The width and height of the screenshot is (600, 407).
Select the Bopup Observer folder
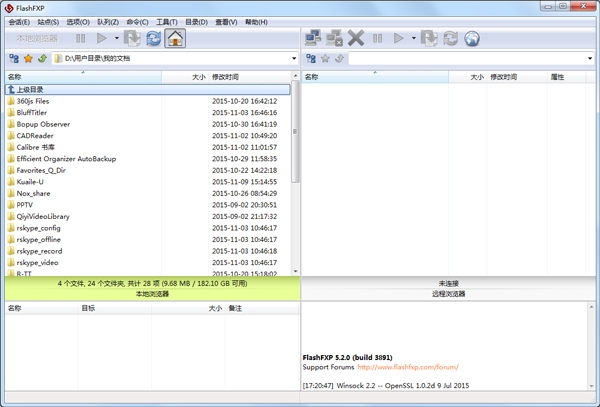point(148,124)
